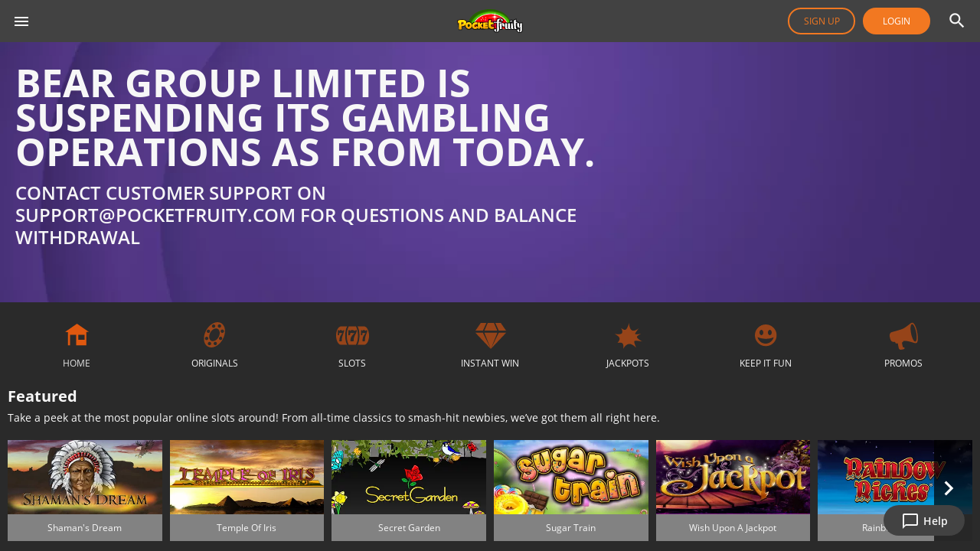The width and height of the screenshot is (980, 551).
Task: Open the Help chat widget
Action: pyautogui.click(x=924, y=520)
